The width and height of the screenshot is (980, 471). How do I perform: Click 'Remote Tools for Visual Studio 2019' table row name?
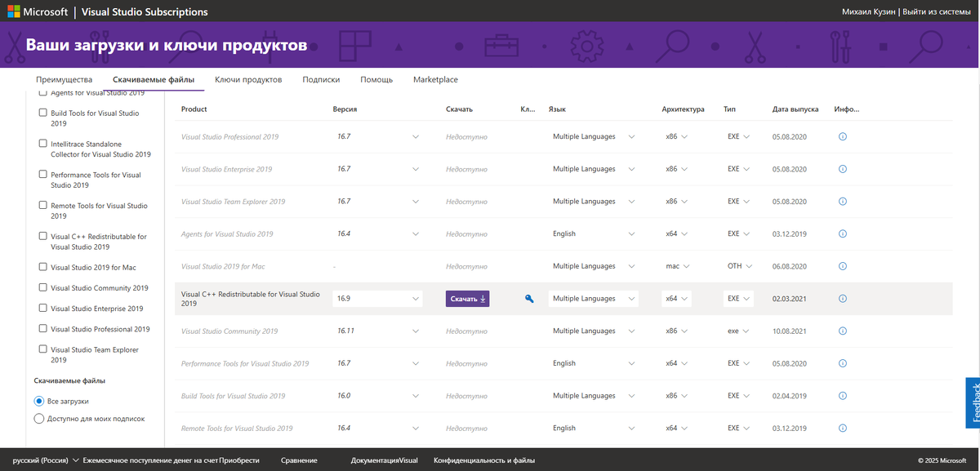[x=237, y=429]
